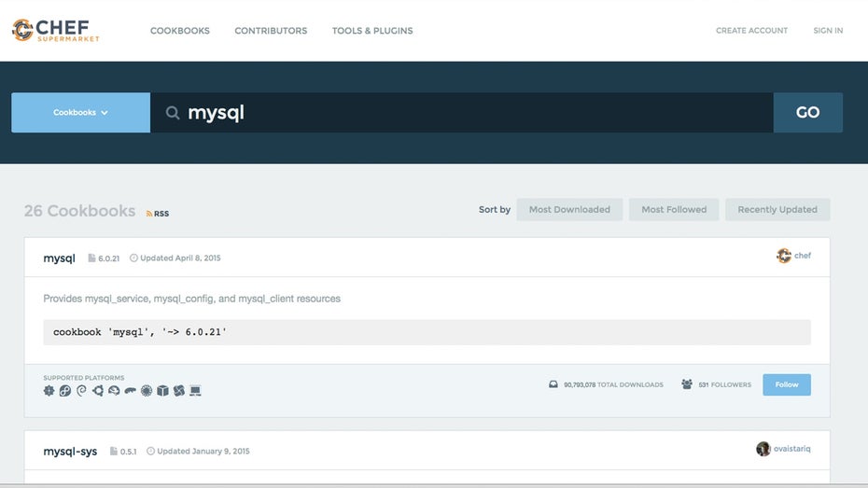Click the ovaistariq owner name link
The image size is (868, 488).
pos(792,449)
